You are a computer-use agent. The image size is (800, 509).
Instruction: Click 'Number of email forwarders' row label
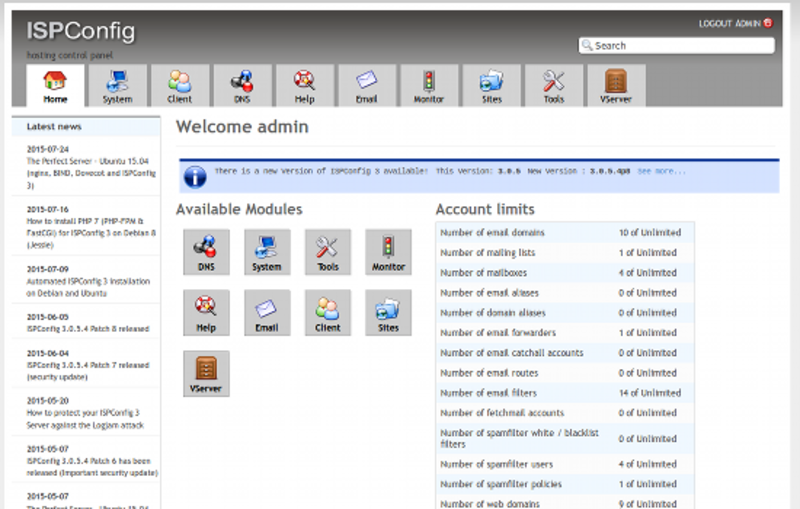coord(498,333)
